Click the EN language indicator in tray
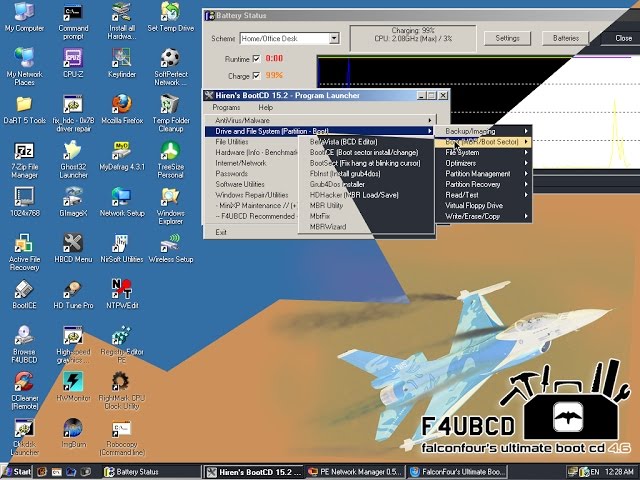 pyautogui.click(x=595, y=472)
